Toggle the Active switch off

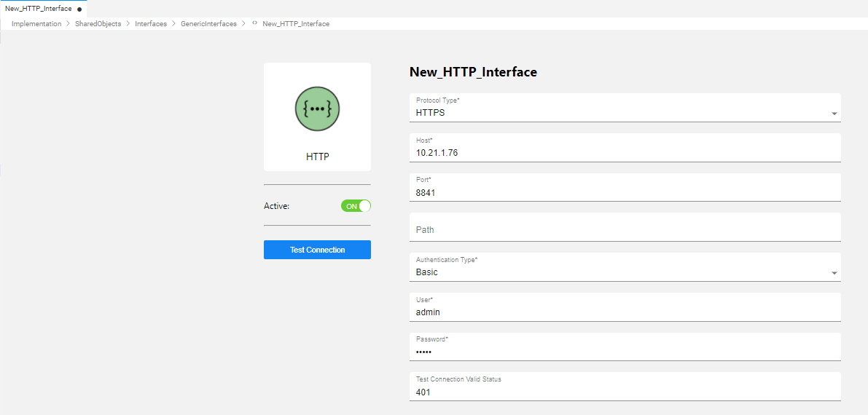pos(356,206)
